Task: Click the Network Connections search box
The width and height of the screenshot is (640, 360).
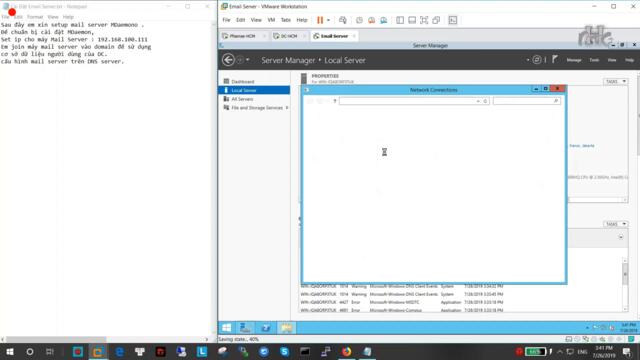Action: [x=526, y=101]
